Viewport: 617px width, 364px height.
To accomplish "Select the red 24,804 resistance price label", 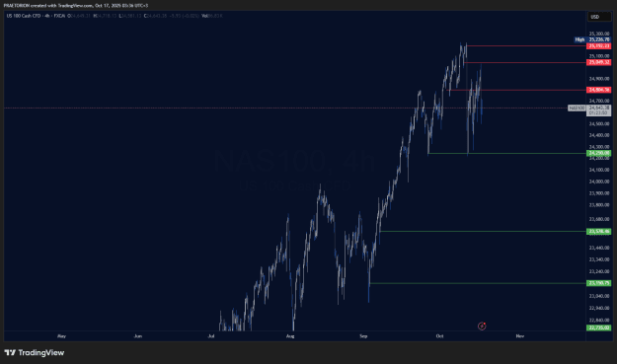I will point(598,90).
